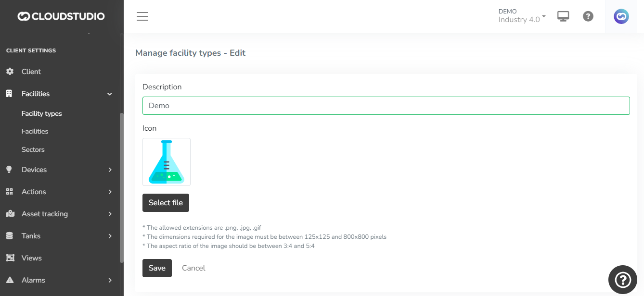Viewport: 644px width, 296px height.
Task: Click the Alarms warning triangle icon
Action: point(10,280)
